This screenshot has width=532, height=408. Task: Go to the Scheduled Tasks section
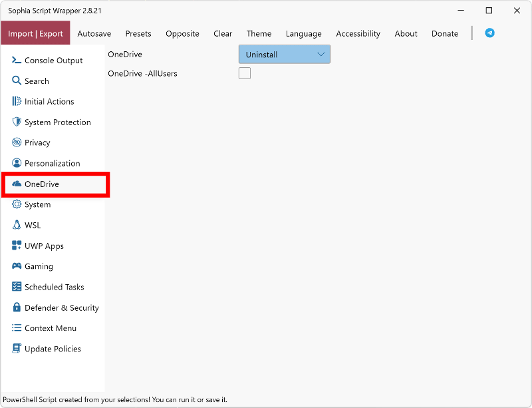(54, 287)
